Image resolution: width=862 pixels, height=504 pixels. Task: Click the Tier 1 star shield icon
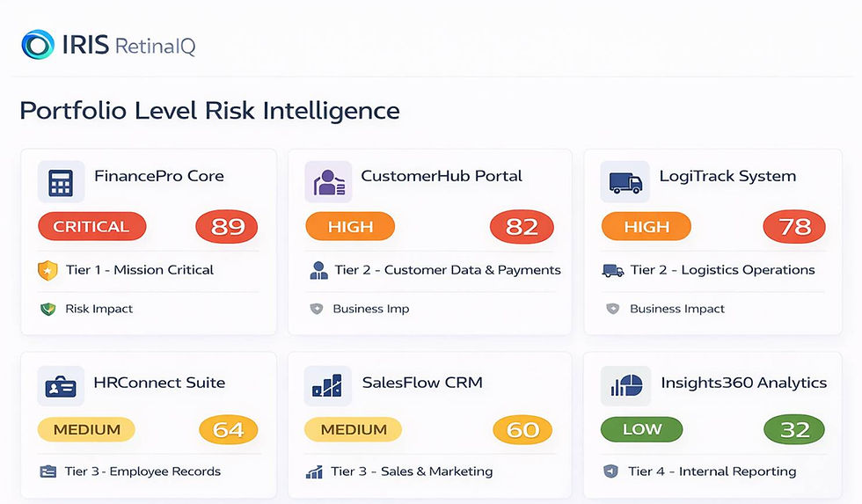pyautogui.click(x=47, y=270)
